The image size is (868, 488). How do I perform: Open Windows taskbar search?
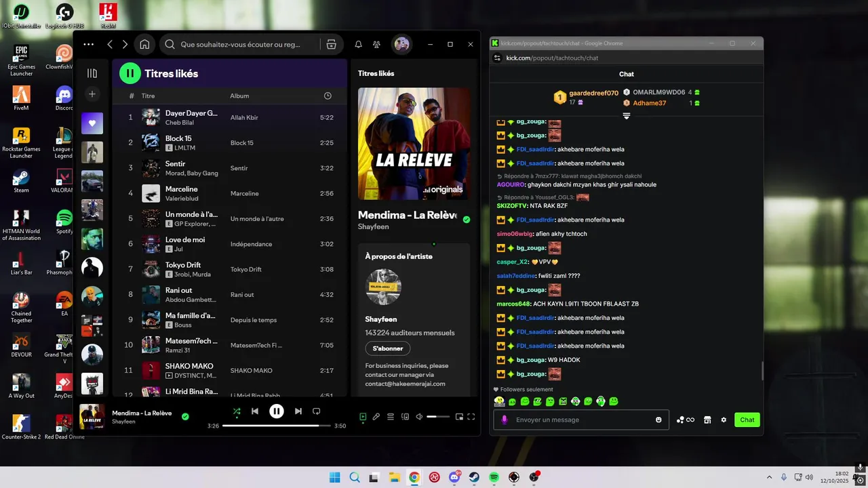coord(355,477)
